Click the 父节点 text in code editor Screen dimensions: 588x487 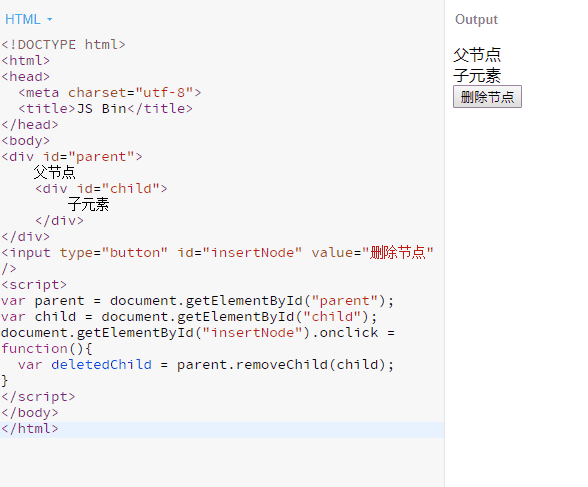(x=54, y=172)
